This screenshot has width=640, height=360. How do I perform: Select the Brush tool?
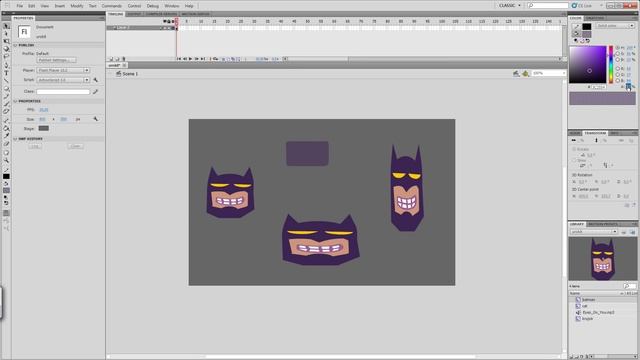(x=6, y=104)
